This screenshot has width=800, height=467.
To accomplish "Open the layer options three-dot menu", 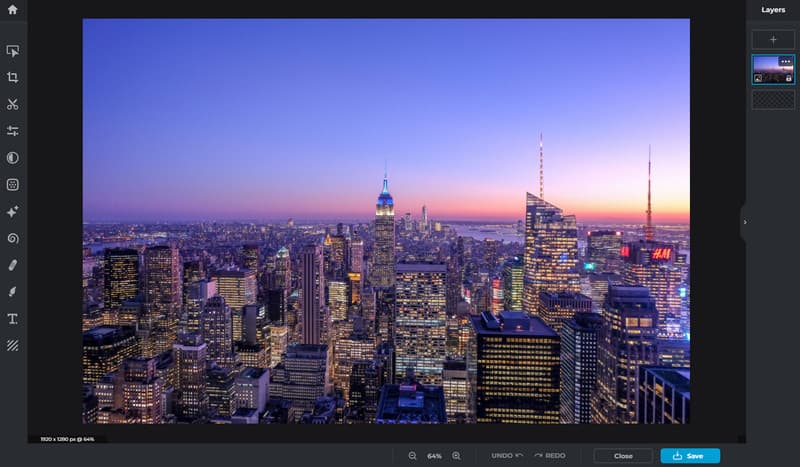I will 786,62.
